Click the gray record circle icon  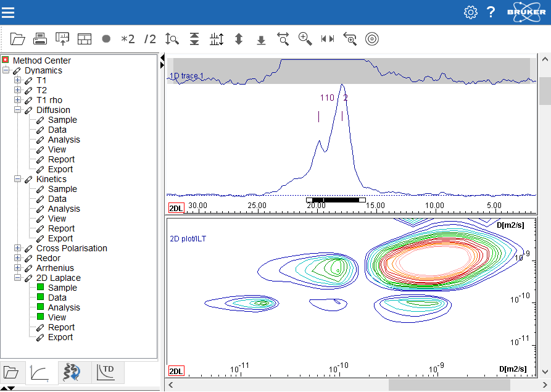click(x=106, y=39)
